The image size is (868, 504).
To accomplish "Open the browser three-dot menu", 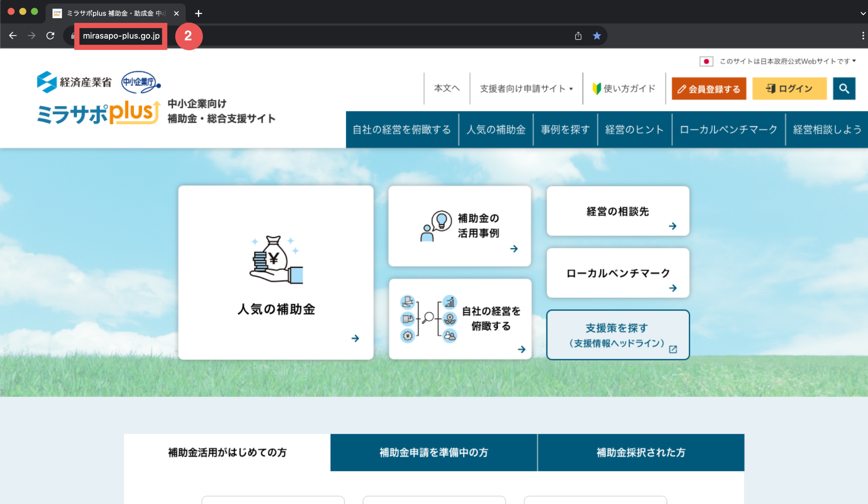I will 863,36.
